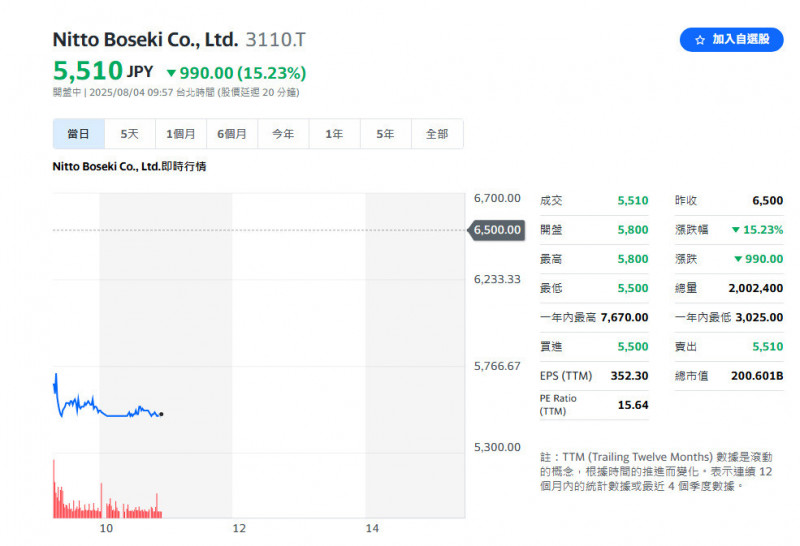Click the 一年內最低 value 3,025.00

click(759, 317)
